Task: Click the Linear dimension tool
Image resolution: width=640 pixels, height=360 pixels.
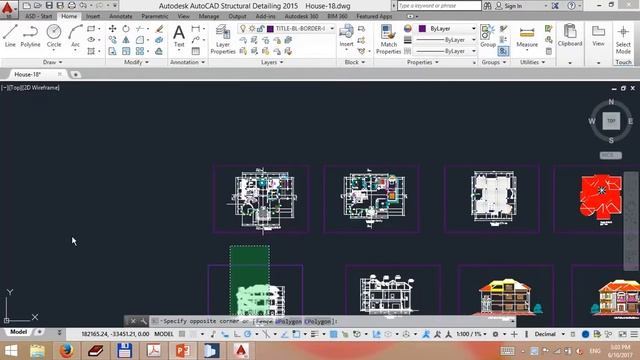Action: tap(196, 29)
